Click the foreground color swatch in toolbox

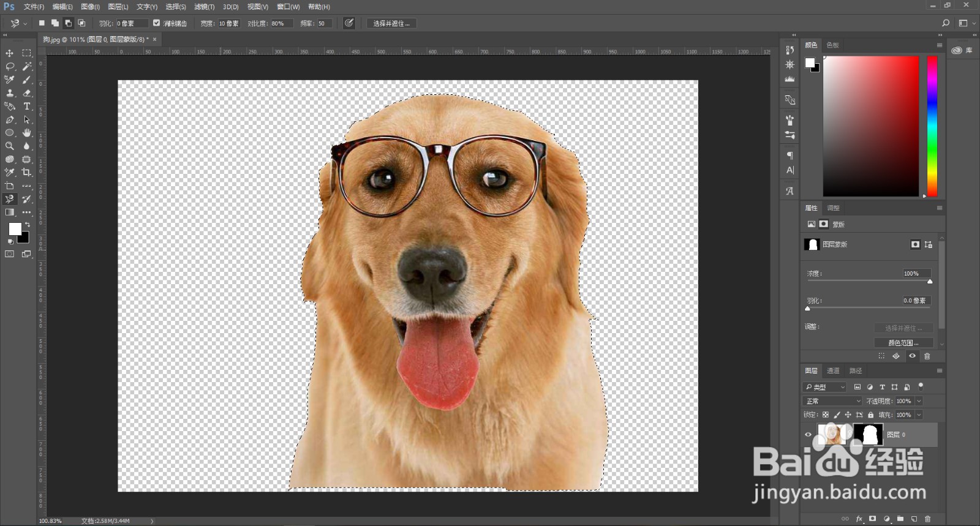pos(15,228)
